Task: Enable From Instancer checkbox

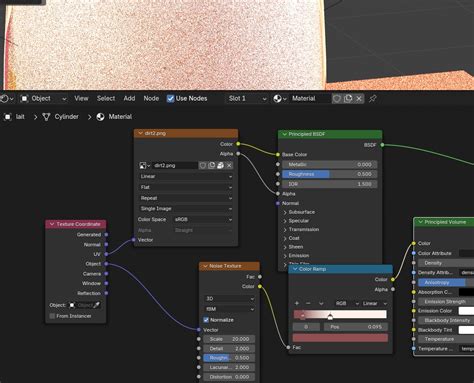Action: [x=52, y=316]
